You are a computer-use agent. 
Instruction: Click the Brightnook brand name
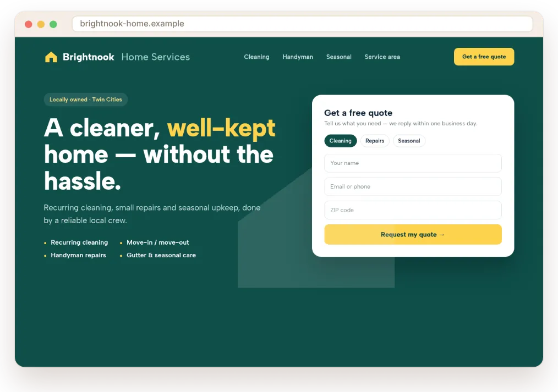(88, 57)
